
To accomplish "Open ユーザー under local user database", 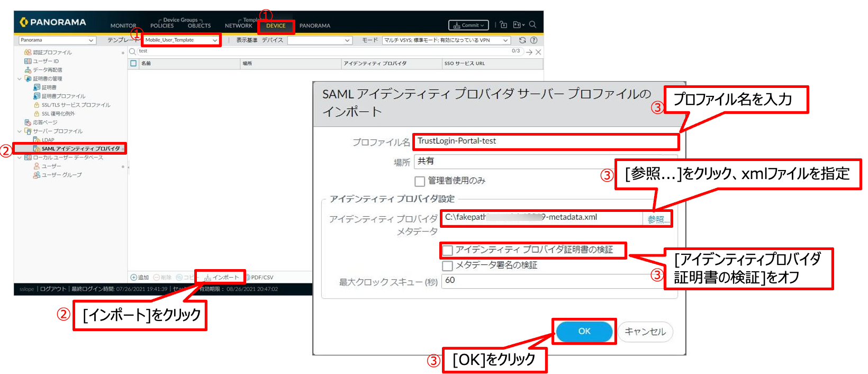I will point(51,166).
